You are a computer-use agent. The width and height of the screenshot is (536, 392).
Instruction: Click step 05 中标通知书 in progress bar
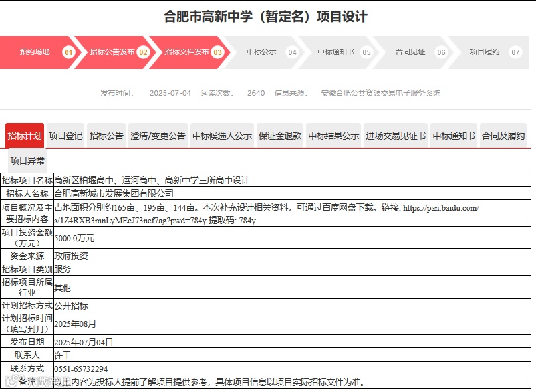point(338,52)
